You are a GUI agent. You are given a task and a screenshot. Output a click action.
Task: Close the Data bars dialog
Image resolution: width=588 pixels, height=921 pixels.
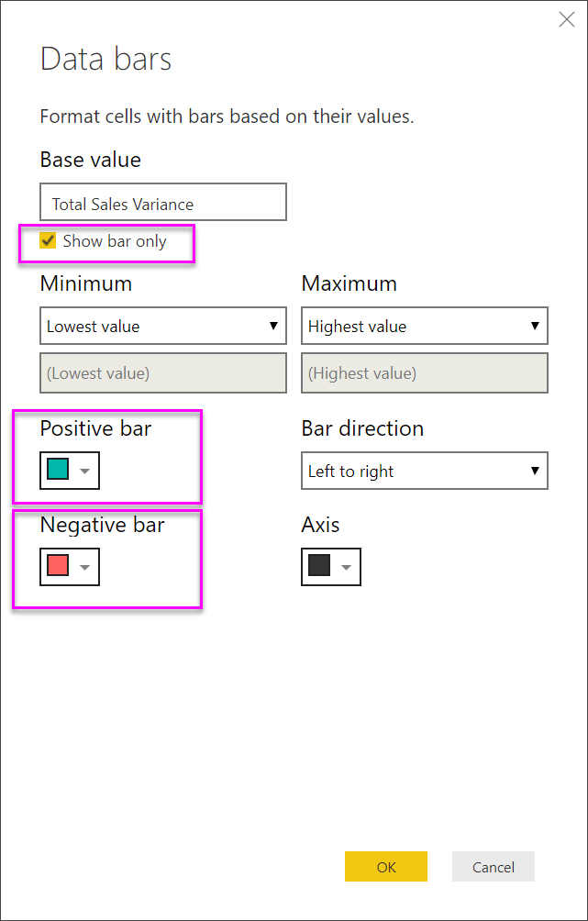pos(566,20)
